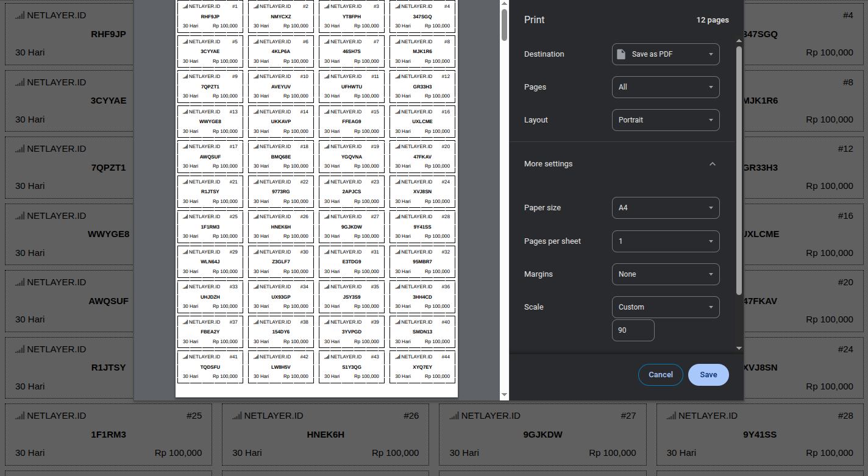Click voucher code SMDN13 in print preview
The width and height of the screenshot is (868, 476).
pos(422,332)
